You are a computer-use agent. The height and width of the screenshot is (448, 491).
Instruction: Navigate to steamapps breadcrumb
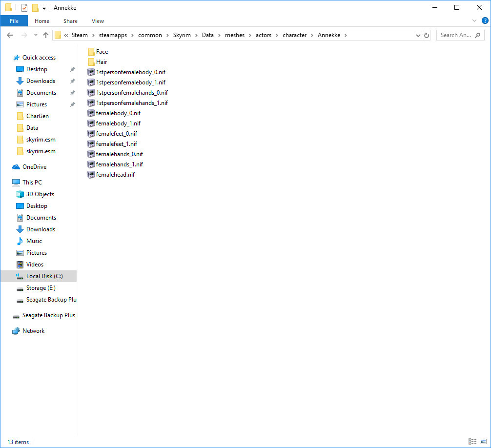coord(113,35)
